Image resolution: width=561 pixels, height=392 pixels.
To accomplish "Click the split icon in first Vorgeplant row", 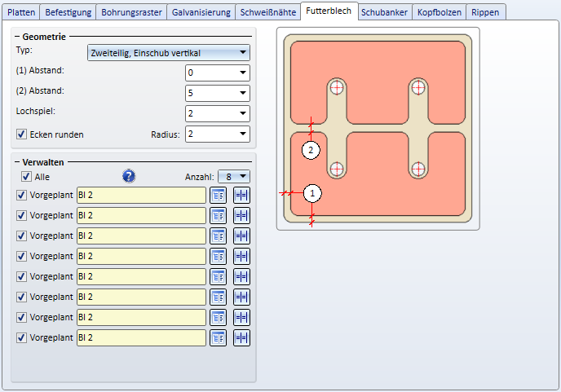I will pos(241,195).
